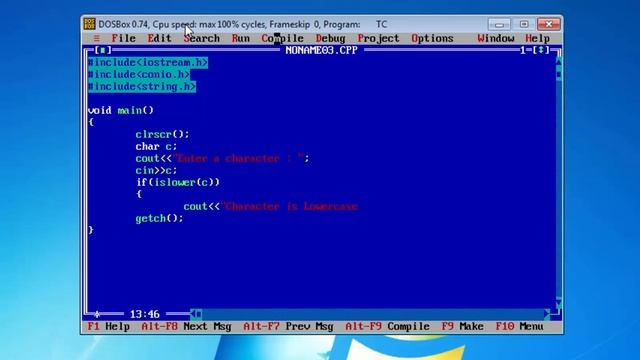Open the Run menu

click(241, 38)
